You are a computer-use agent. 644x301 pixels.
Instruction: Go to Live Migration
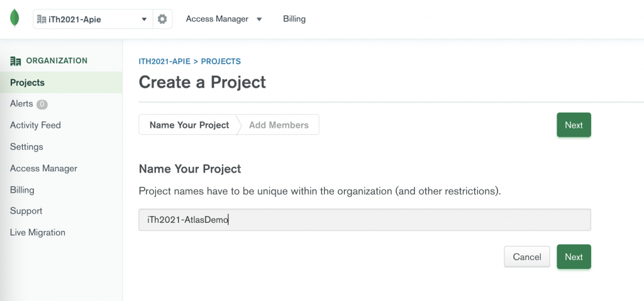pyautogui.click(x=38, y=232)
